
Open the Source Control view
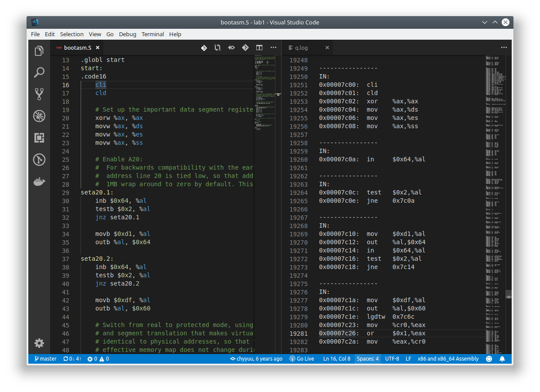pos(39,94)
